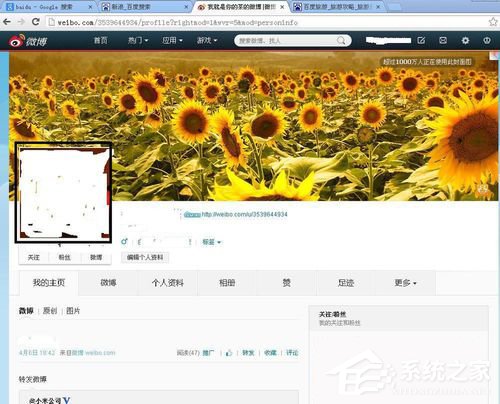Select the 微博 profile tab

[x=108, y=283]
